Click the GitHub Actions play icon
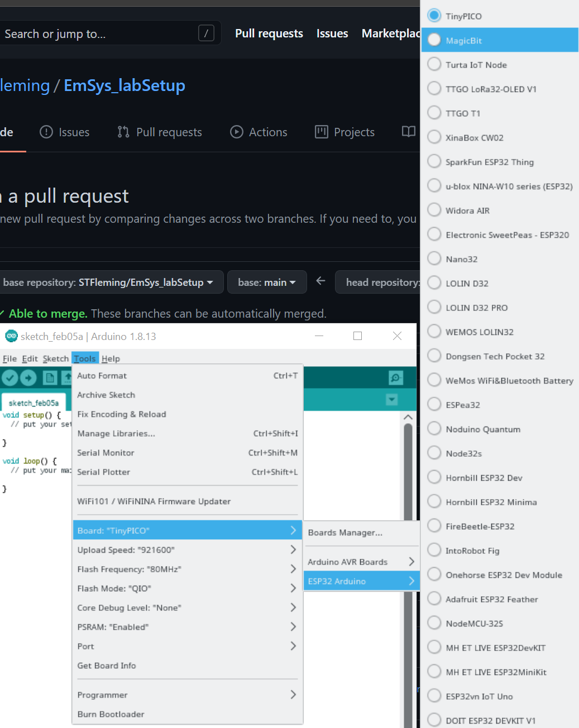Screen dimensions: 579x728 click(237, 132)
